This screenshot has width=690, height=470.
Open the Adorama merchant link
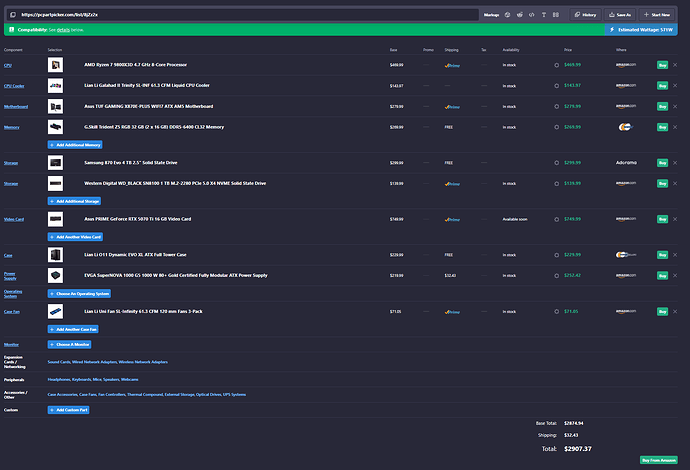coord(626,162)
